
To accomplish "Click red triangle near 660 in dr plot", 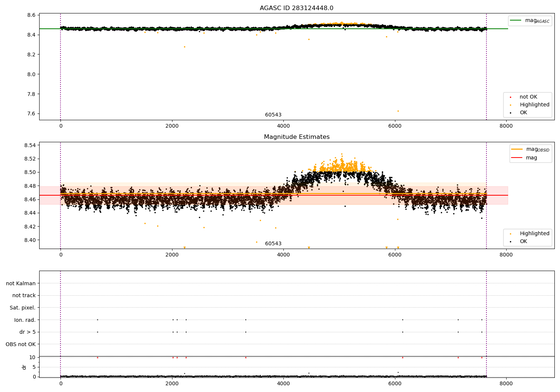I will point(97,357).
